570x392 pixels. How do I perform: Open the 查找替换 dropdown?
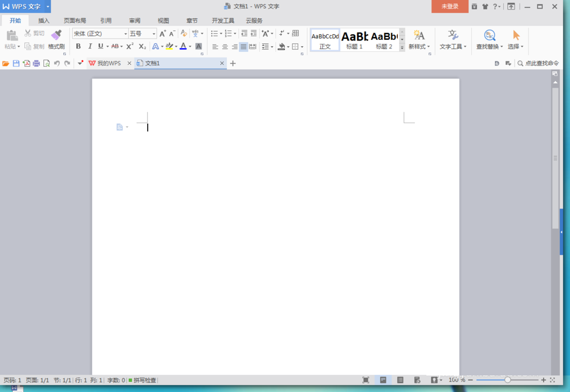490,47
